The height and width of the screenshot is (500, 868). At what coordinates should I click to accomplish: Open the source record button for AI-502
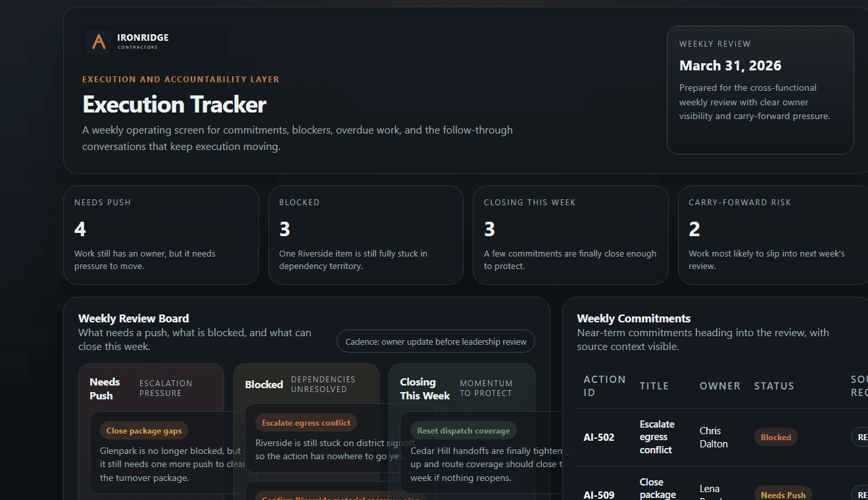click(861, 437)
